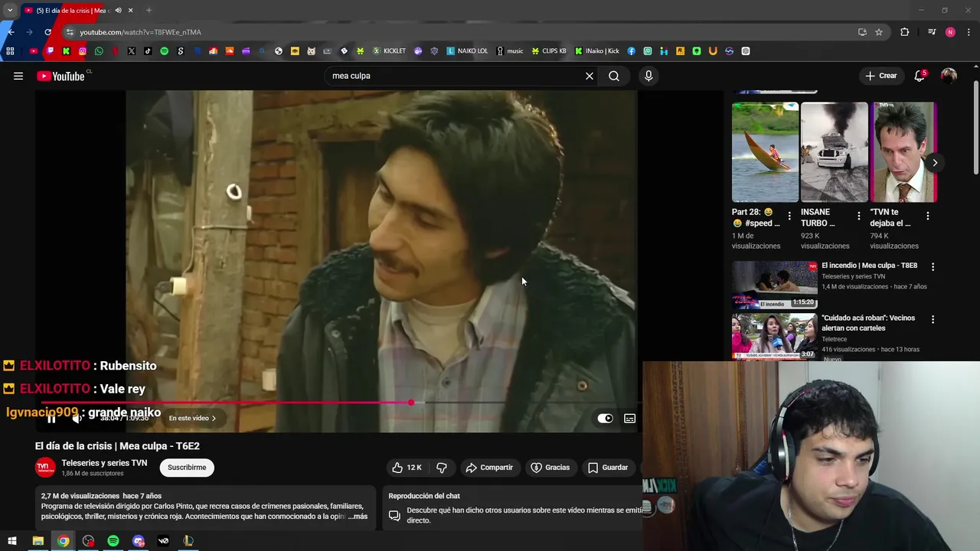Dislike the video
This screenshot has height=551, width=980.
442,468
